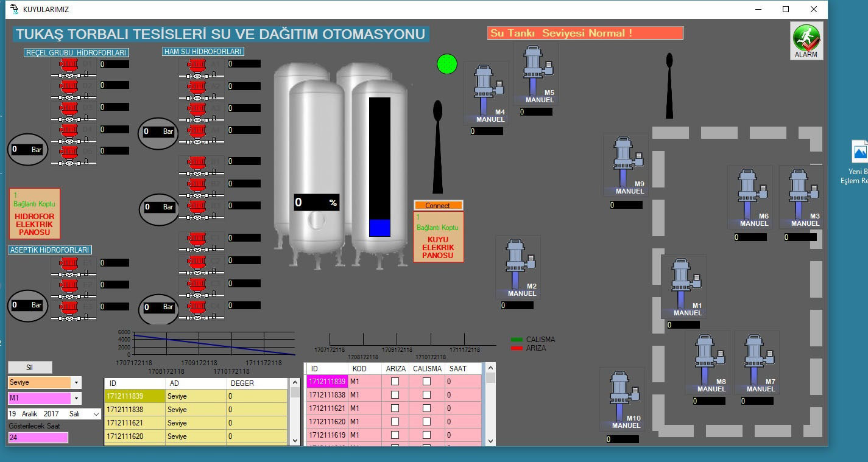The width and height of the screenshot is (868, 462).
Task: Click pink table scroll-down arrow
Action: pyautogui.click(x=490, y=441)
